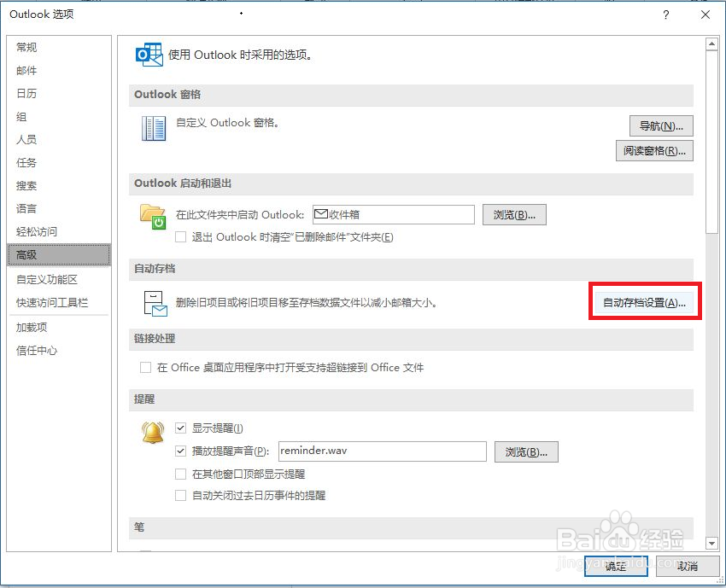Screen dimensions: 726x588
Task: Click 浏览(B) next to 收件箱
Action: [514, 215]
